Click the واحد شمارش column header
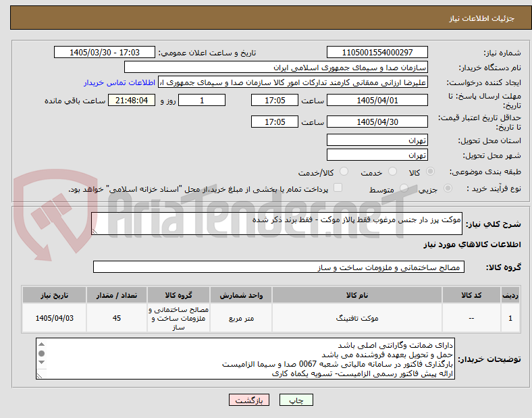 (241, 295)
